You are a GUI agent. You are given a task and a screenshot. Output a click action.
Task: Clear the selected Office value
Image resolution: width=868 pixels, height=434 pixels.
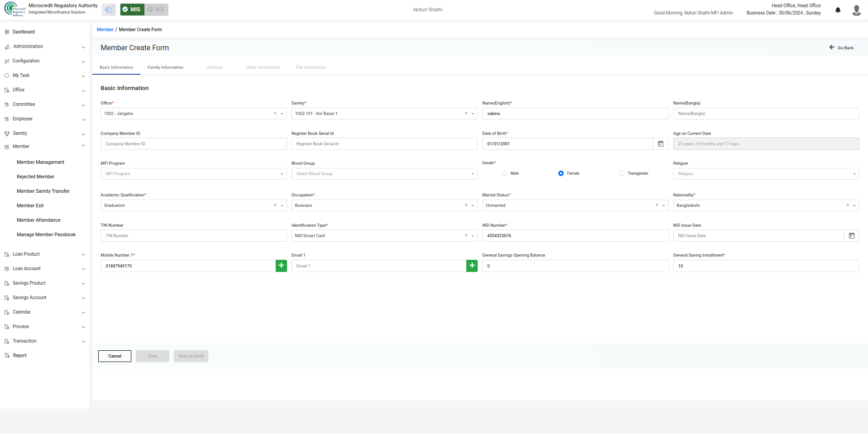(275, 114)
